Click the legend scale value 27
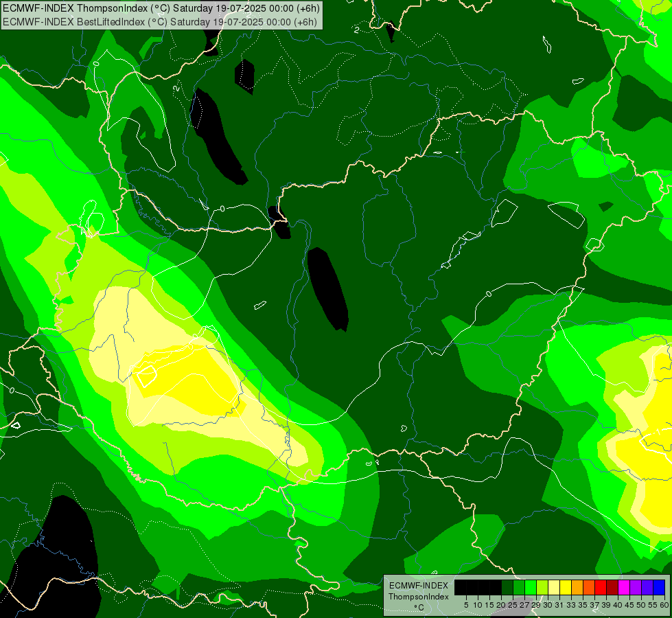This screenshot has width=672, height=618. [x=524, y=605]
